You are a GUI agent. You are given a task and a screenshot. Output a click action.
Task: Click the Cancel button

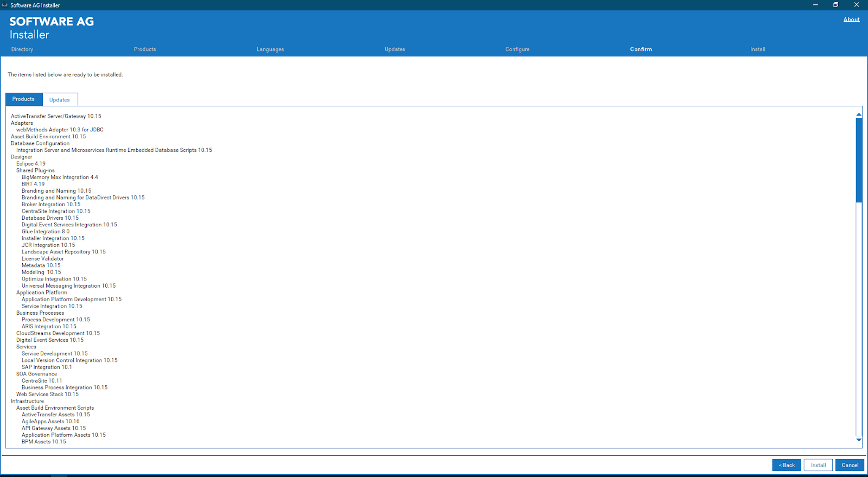point(850,465)
